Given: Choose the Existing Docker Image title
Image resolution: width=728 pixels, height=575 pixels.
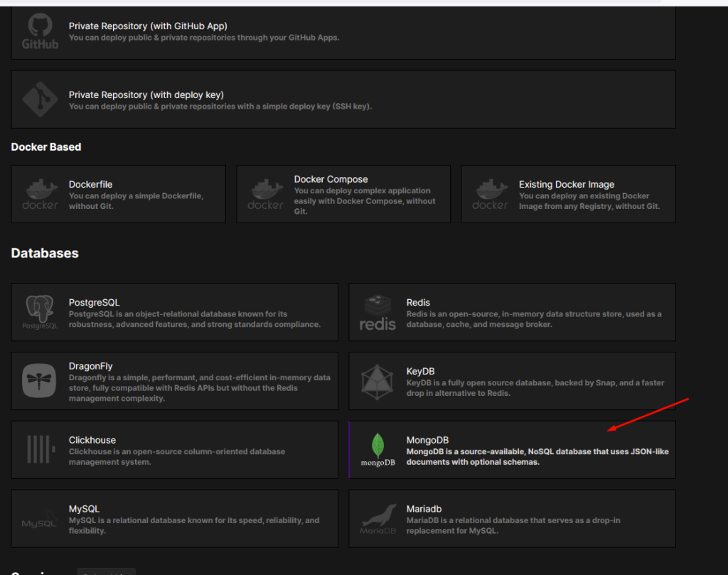Looking at the screenshot, I should coord(567,184).
